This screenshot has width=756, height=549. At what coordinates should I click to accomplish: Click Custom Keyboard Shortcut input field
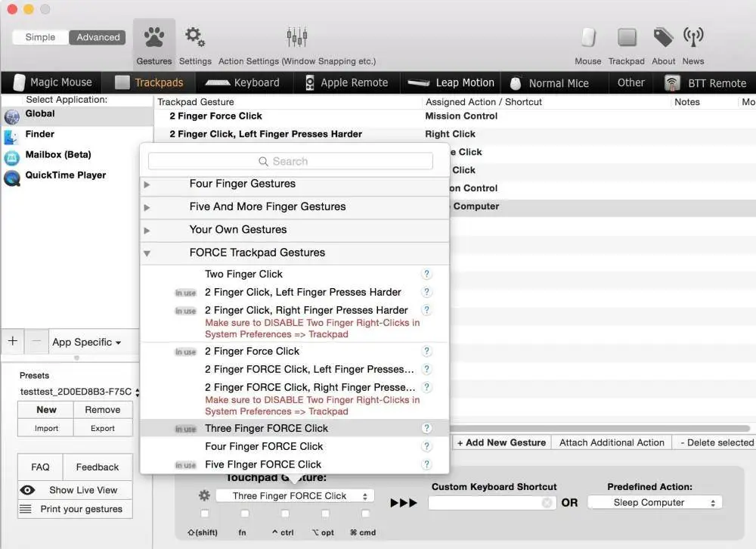coord(492,503)
